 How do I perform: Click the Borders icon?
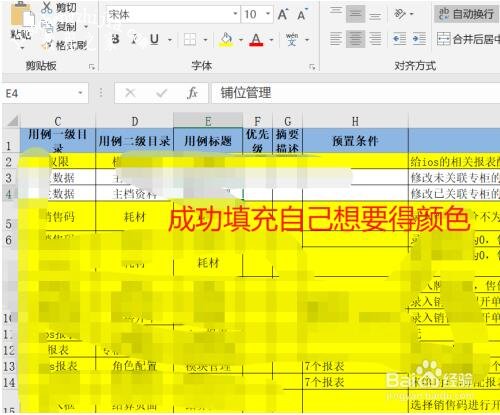[190, 40]
